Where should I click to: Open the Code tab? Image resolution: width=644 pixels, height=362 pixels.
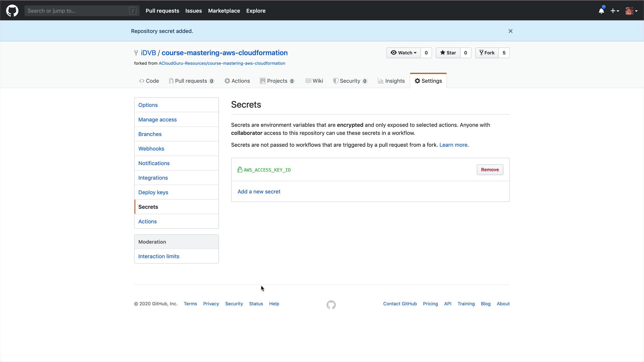[149, 81]
